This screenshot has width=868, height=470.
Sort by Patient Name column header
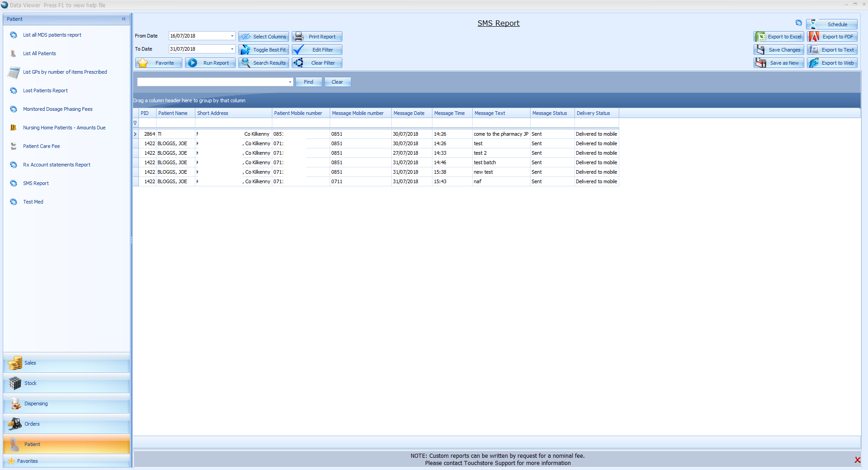pos(175,113)
